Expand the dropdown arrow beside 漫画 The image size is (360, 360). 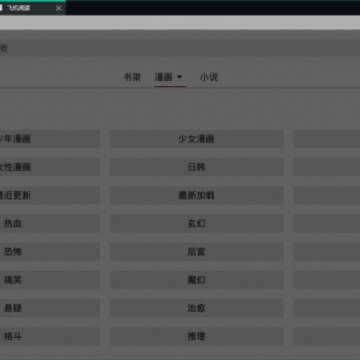pyautogui.click(x=180, y=77)
